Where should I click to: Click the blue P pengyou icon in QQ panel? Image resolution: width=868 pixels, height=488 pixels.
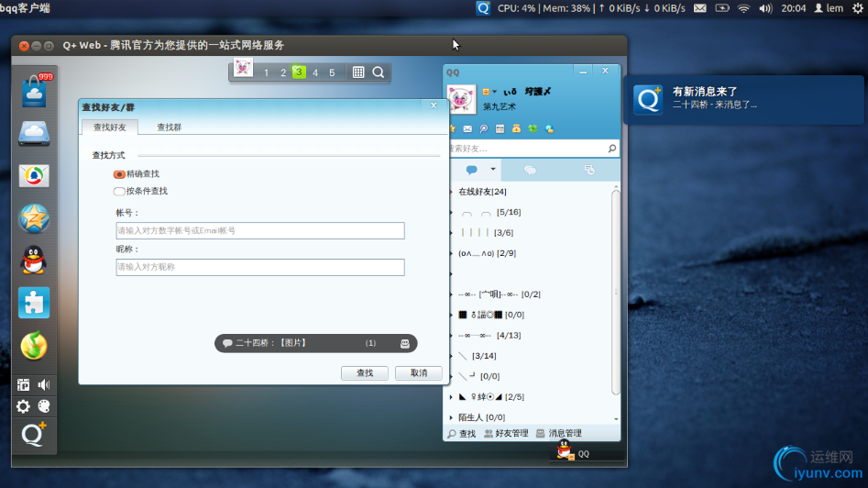pyautogui.click(x=484, y=128)
